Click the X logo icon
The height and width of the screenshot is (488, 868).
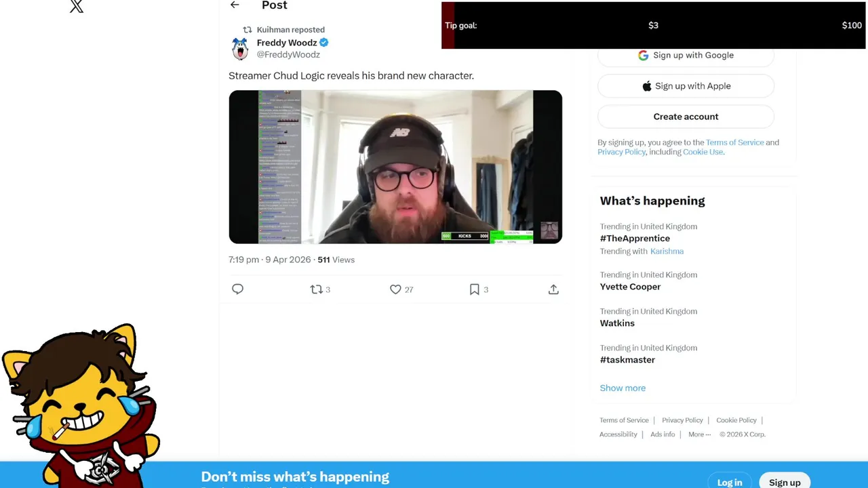pos(77,6)
